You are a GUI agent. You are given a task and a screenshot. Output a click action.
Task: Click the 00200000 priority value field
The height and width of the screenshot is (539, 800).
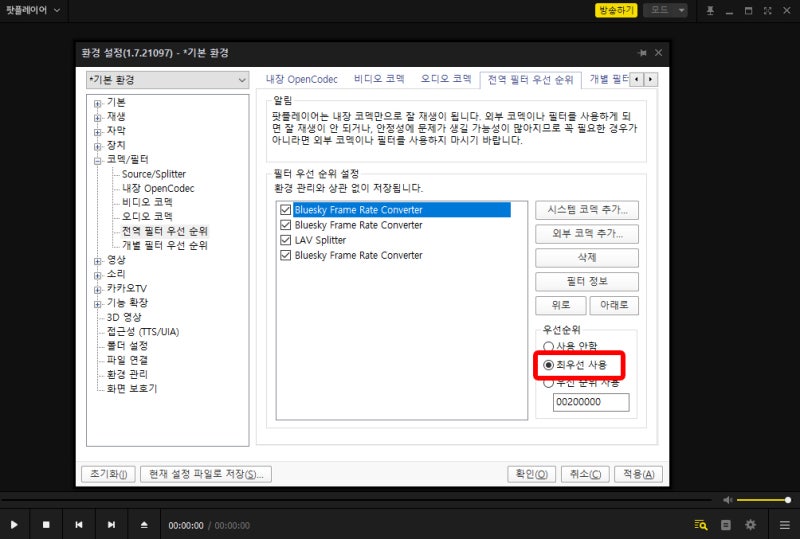(x=591, y=402)
